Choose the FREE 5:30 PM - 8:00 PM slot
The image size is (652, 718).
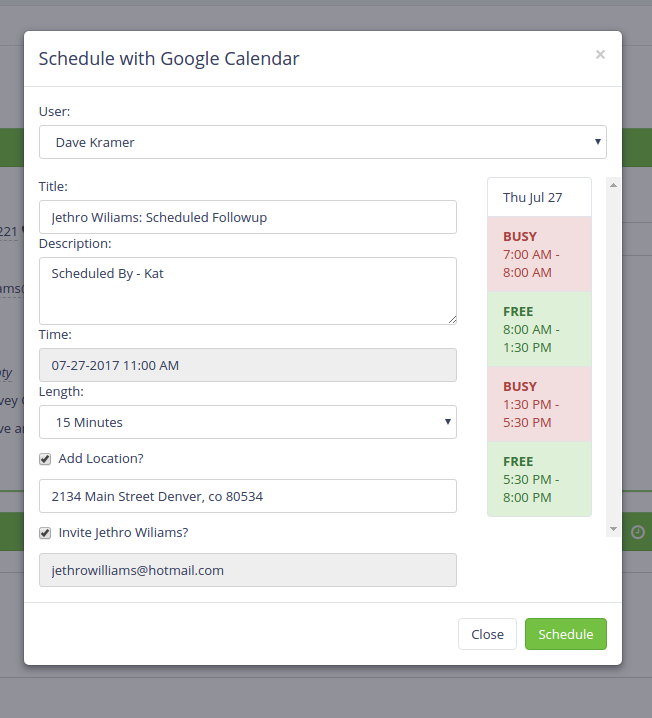click(539, 479)
